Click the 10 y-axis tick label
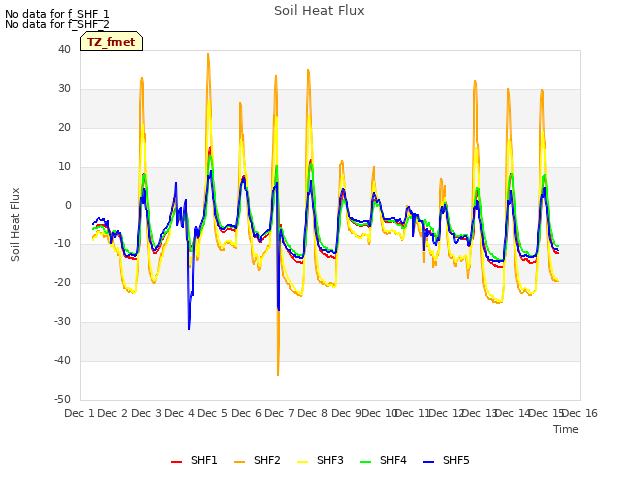Viewport: 640px width, 480px height. [x=64, y=167]
